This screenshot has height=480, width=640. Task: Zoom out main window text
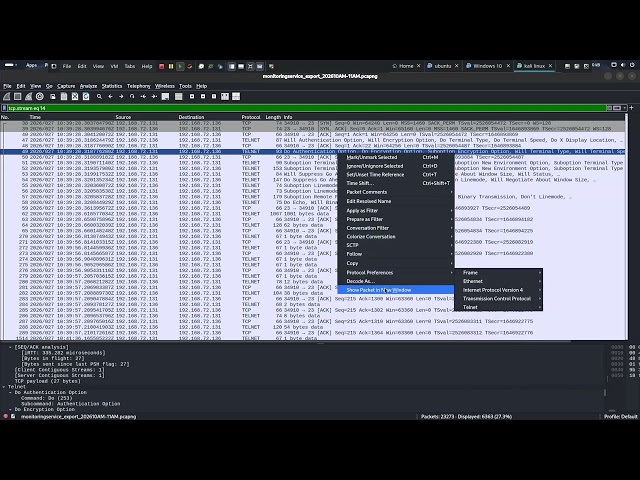click(x=203, y=97)
